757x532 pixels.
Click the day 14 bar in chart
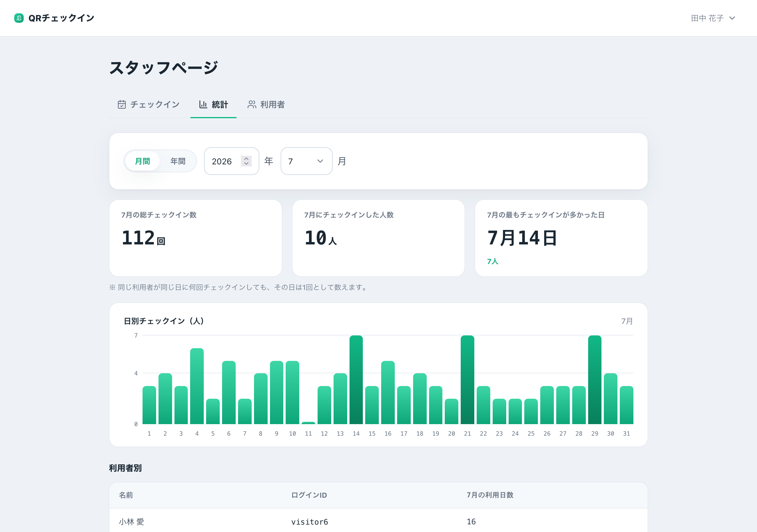coord(356,380)
